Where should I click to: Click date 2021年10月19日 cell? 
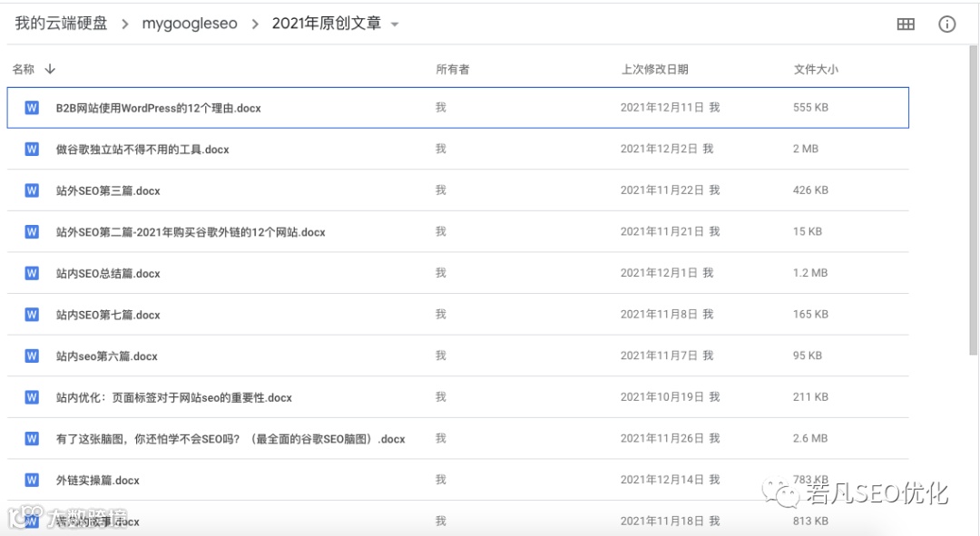click(x=661, y=396)
